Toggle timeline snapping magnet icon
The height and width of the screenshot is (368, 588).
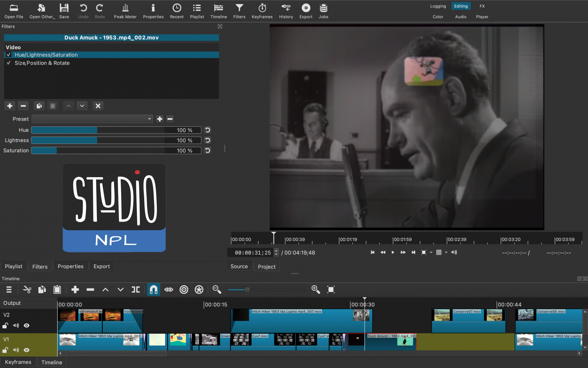pos(153,290)
